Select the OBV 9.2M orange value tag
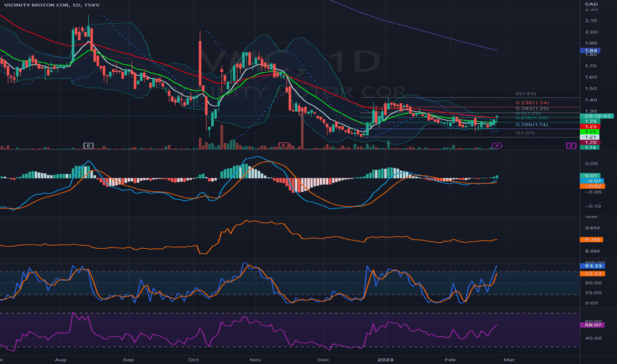 tap(591, 240)
